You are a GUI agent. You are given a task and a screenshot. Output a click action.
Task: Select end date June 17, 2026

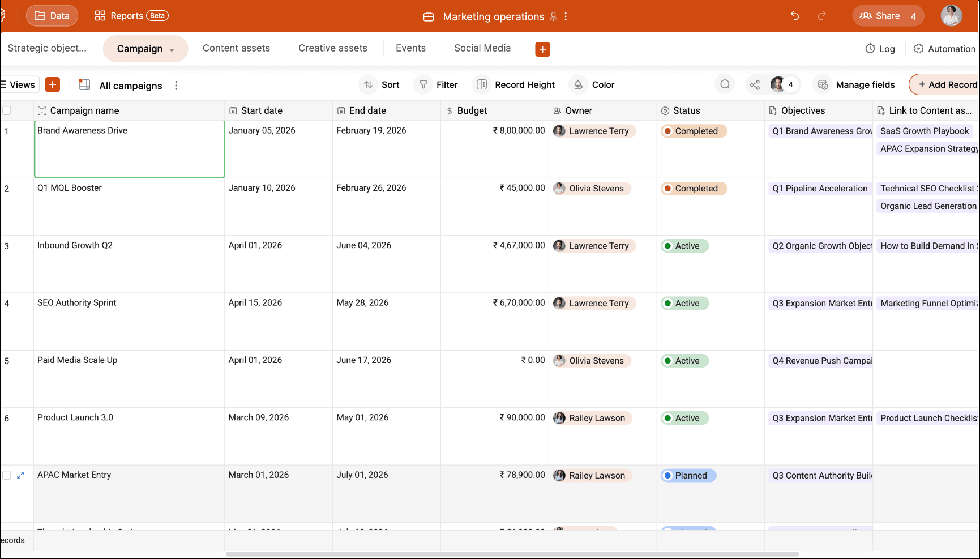(x=387, y=379)
